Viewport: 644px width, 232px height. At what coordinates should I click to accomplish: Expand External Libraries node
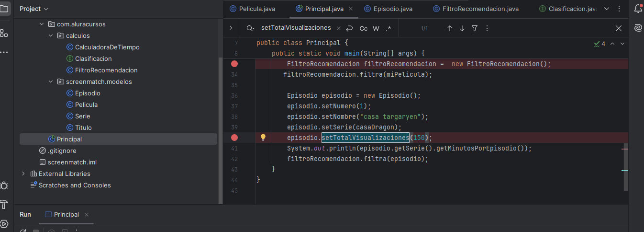coord(23,174)
